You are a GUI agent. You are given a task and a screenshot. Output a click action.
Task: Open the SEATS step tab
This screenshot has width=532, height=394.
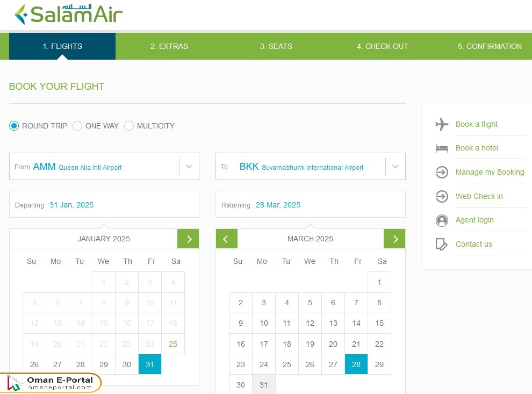click(x=276, y=46)
